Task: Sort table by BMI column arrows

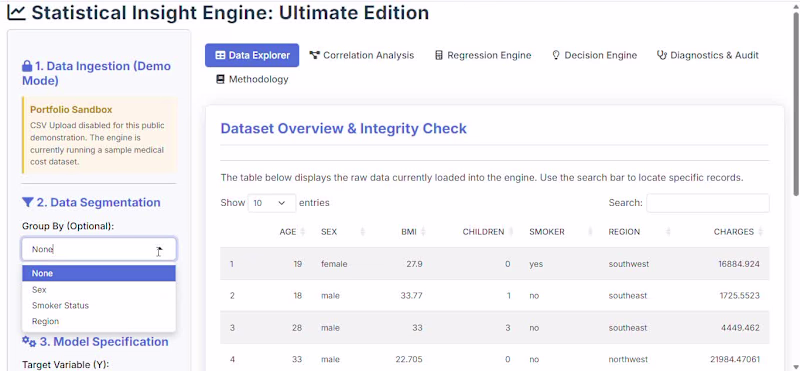Action: pos(423,232)
